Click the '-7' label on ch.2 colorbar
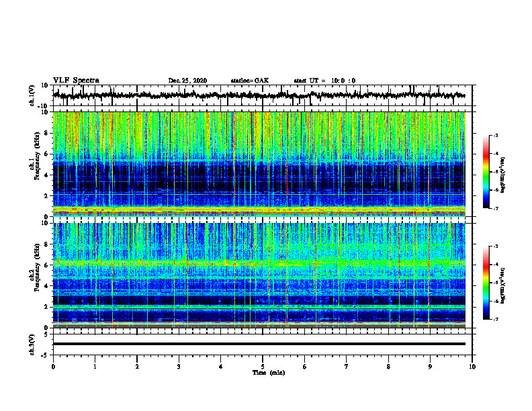This screenshot has height=411, width=532. 496,320
